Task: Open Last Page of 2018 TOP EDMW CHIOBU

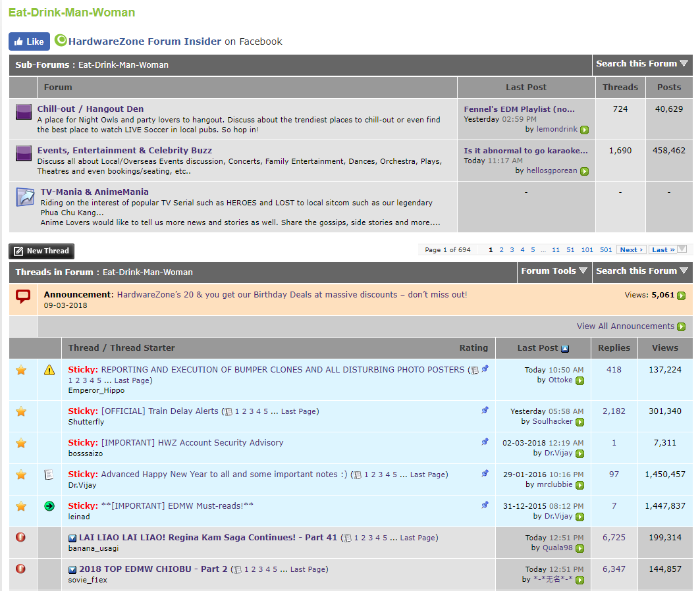Action: pyautogui.click(x=307, y=569)
